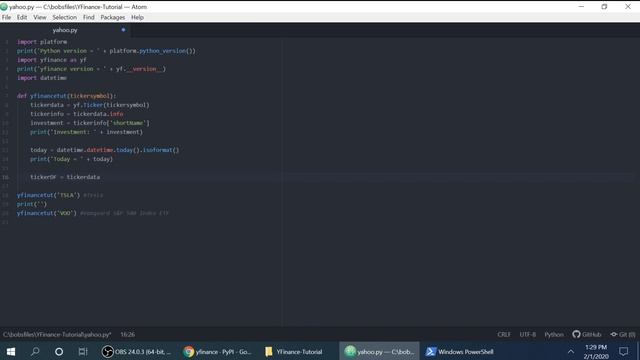
Task: Change the Python grammar selector
Action: (x=553, y=334)
